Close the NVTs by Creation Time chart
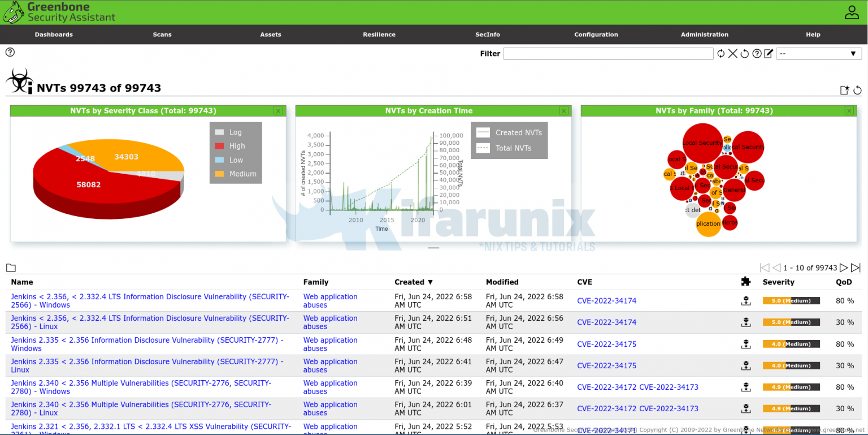The image size is (868, 435). pos(563,111)
